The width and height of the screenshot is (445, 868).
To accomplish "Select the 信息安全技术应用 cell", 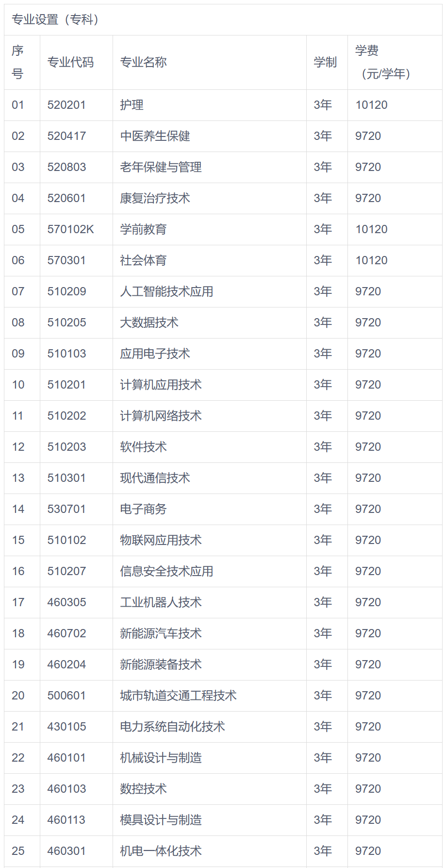I will click(166, 571).
